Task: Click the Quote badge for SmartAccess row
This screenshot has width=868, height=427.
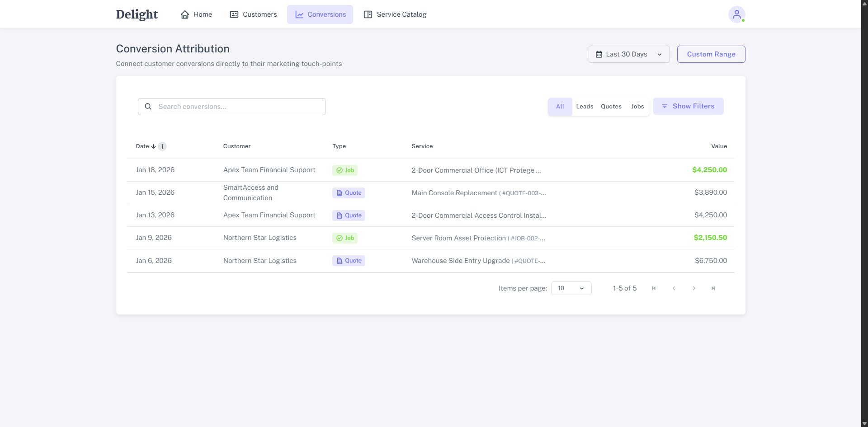Action: coord(349,193)
